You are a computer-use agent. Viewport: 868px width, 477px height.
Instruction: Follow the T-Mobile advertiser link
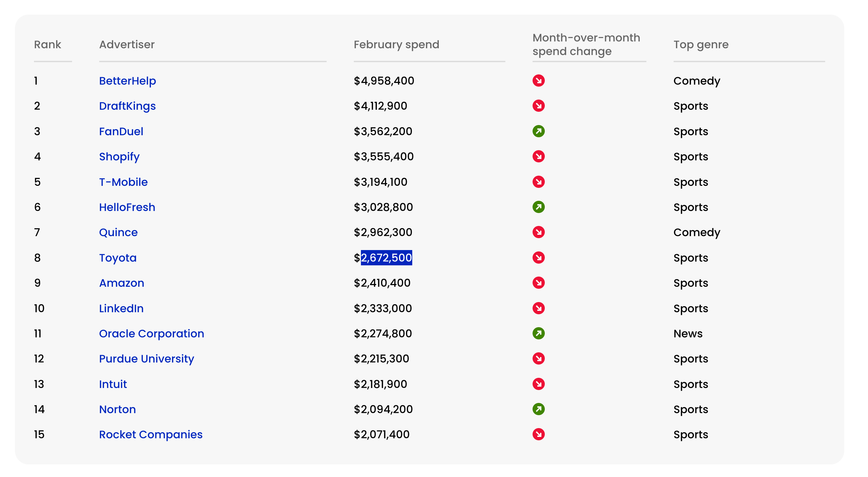123,182
